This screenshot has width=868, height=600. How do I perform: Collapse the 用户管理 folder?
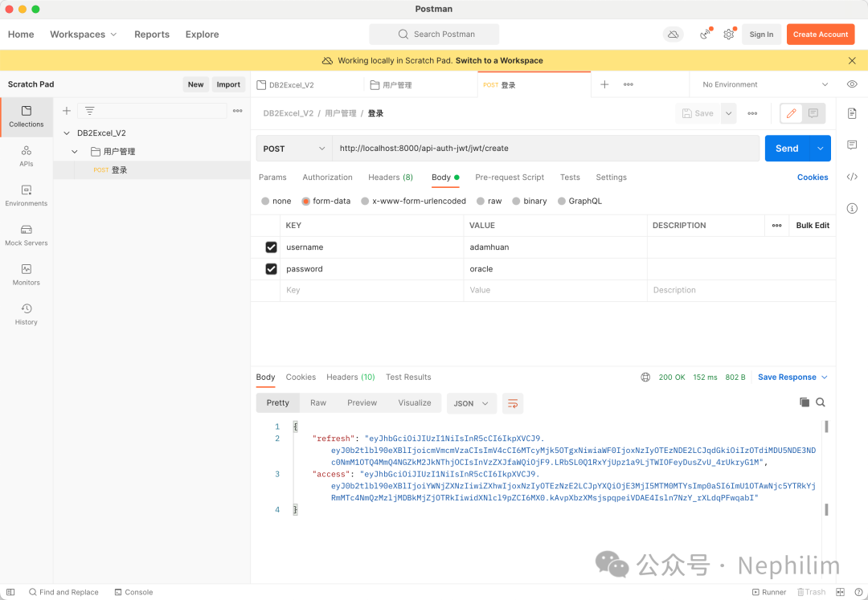[x=75, y=152]
